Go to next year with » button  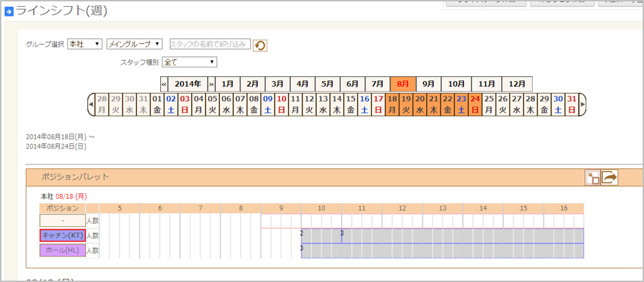(212, 84)
